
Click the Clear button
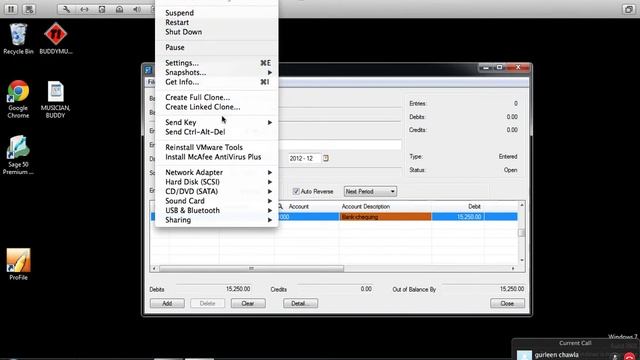pos(248,303)
